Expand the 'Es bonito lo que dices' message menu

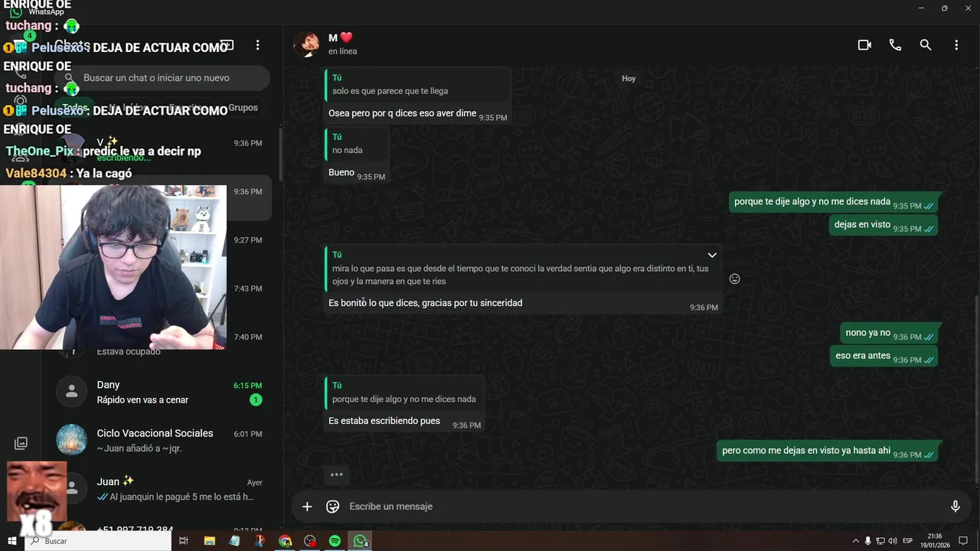(x=712, y=255)
